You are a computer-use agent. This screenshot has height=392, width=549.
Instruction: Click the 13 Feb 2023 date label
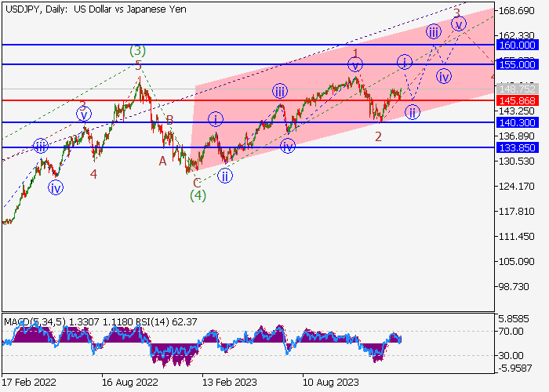tap(230, 382)
